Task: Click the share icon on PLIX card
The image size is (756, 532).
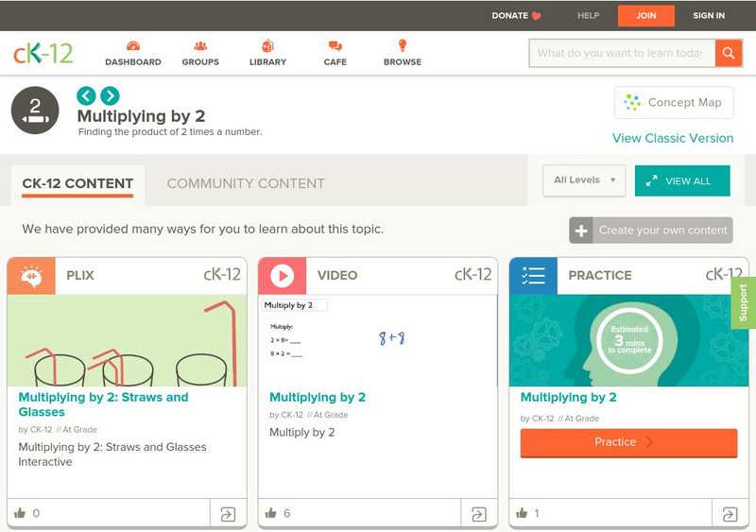Action: point(228,514)
